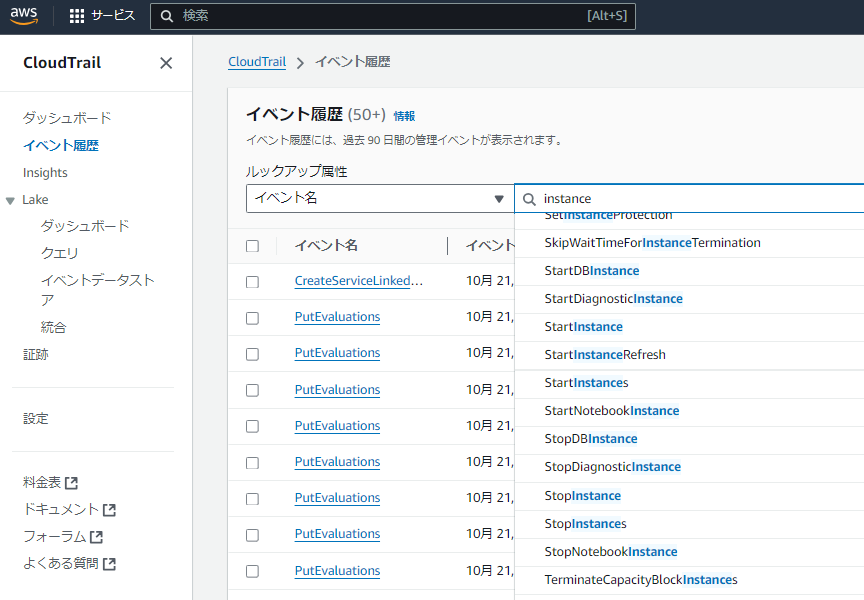The image size is (864, 600).
Task: Click the CloudTrail sidebar title
Action: (x=62, y=63)
